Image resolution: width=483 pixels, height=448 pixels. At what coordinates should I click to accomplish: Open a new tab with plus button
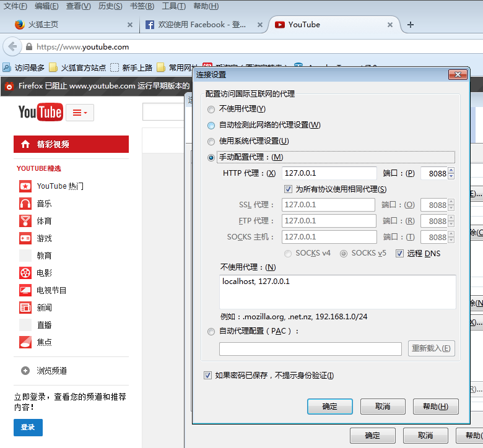(411, 25)
